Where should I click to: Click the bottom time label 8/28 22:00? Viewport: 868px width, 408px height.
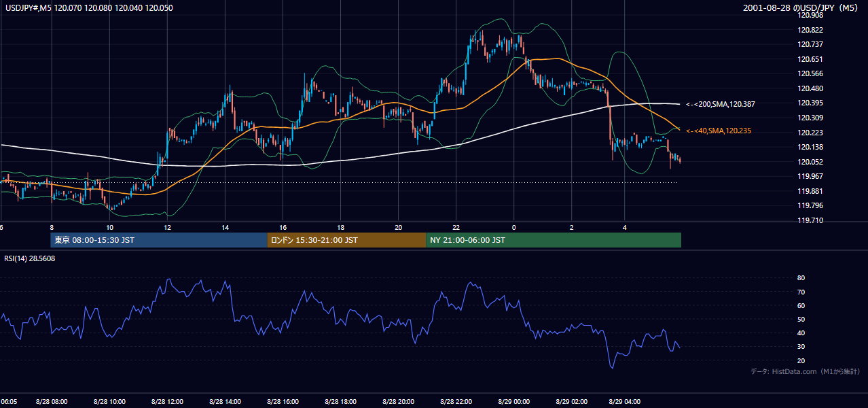point(456,402)
